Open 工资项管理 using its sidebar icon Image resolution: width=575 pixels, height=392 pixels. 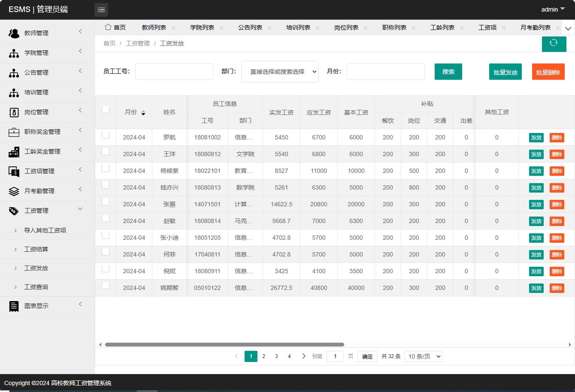tap(13, 171)
